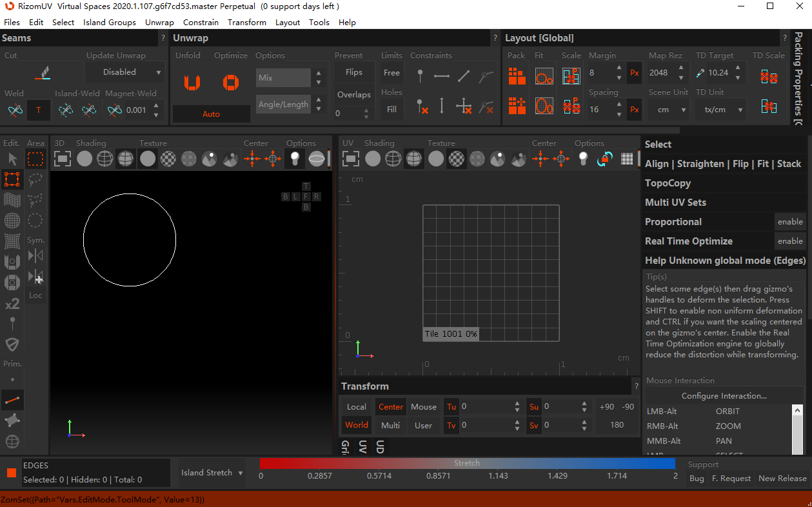Click the Weld edges icon

coord(15,110)
